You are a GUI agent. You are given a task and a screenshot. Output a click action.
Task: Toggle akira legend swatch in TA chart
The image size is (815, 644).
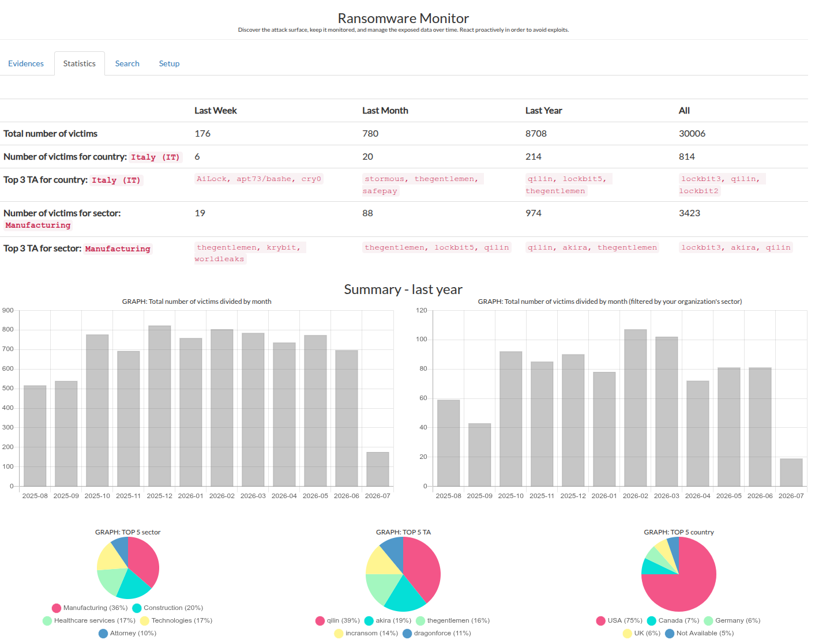(x=369, y=621)
